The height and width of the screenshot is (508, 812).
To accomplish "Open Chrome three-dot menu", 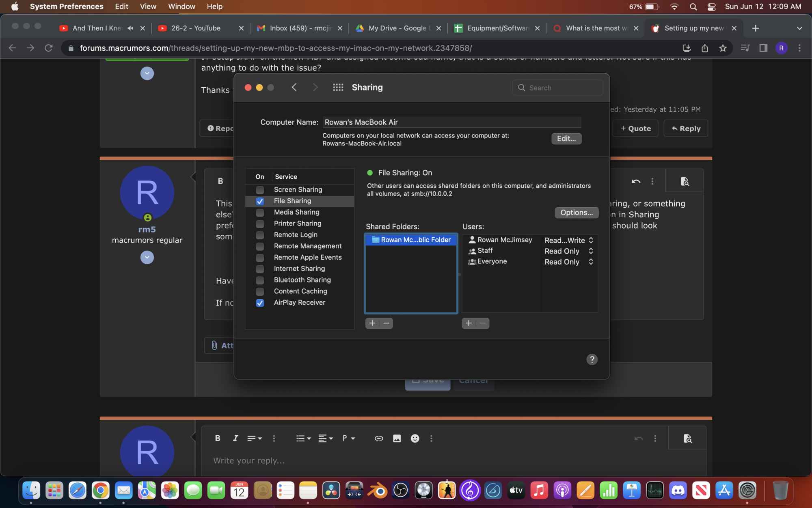I will pyautogui.click(x=799, y=48).
